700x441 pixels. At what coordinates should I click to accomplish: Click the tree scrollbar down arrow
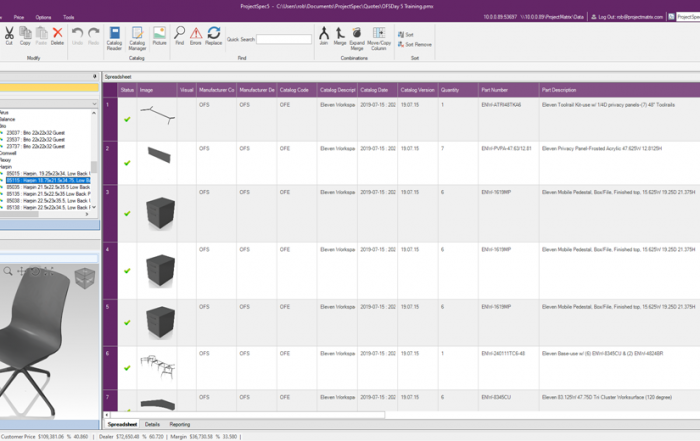[x=94, y=207]
